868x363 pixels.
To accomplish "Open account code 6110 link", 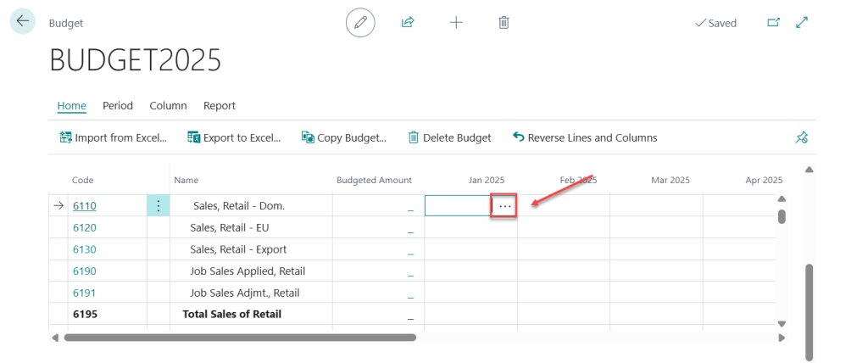I will point(85,206).
